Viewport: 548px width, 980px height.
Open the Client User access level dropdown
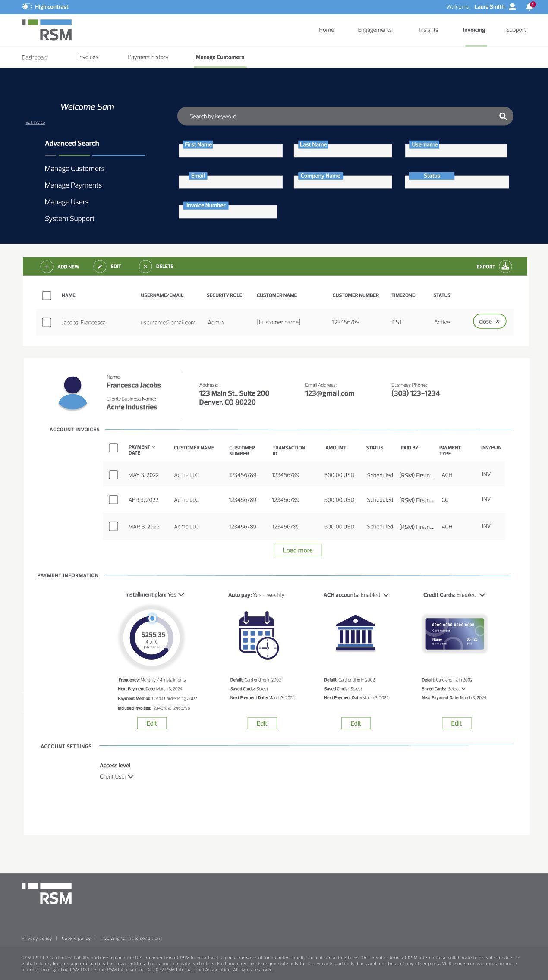click(130, 776)
